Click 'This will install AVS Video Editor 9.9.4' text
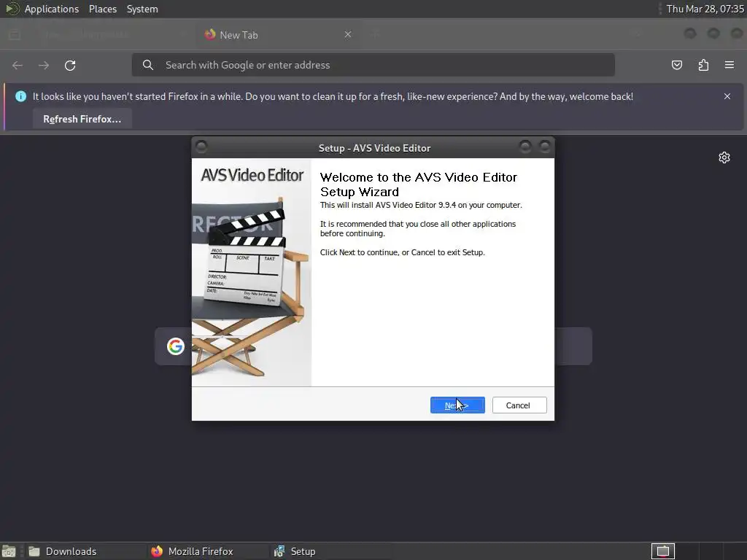The width and height of the screenshot is (747, 560). pyautogui.click(x=421, y=205)
